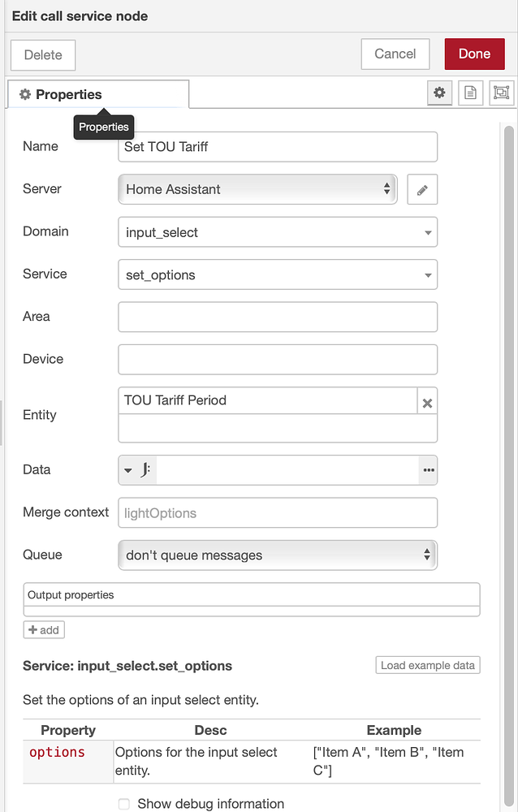Open the node description editor icon

[x=470, y=93]
